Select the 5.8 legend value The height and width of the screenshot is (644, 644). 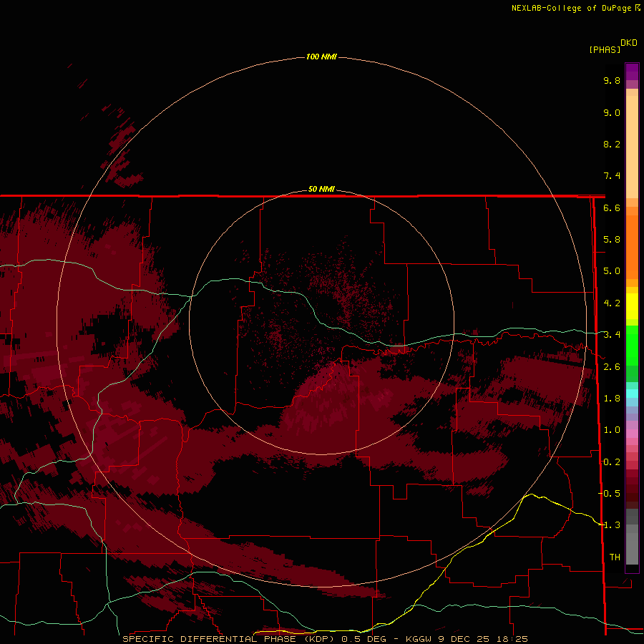(612, 240)
